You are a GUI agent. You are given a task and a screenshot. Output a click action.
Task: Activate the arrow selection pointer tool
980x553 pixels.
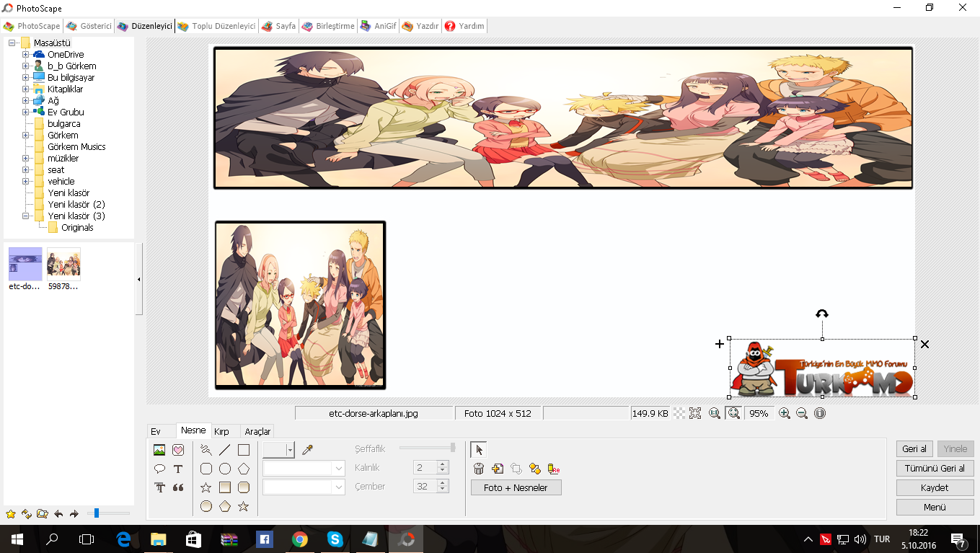click(x=479, y=450)
